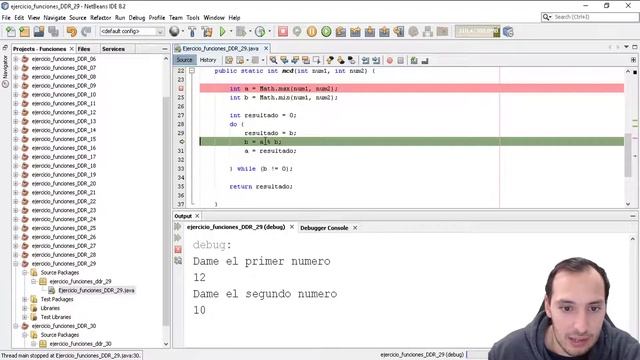Click the garbage collection icon beside the memory bar
640x360 pixels.
click(x=508, y=31)
